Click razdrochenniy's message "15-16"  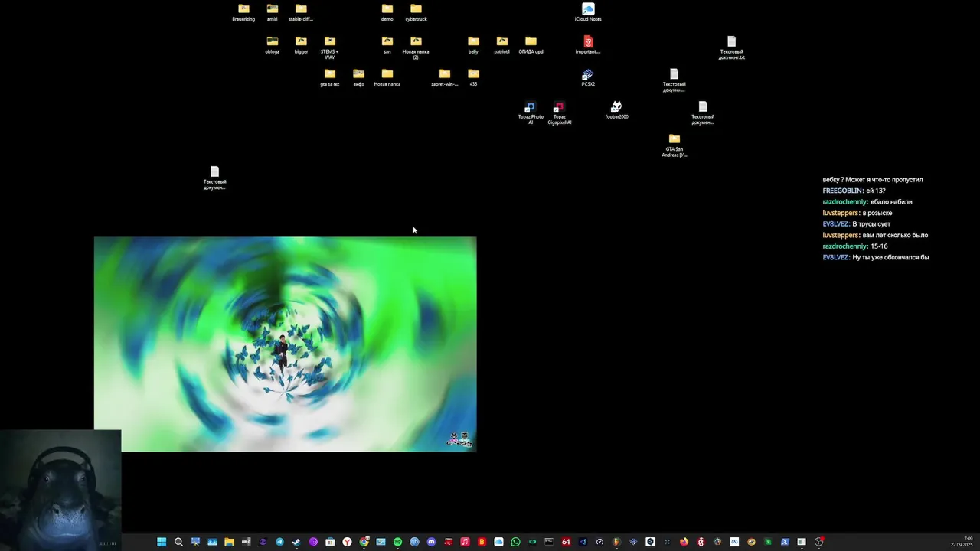(x=879, y=246)
